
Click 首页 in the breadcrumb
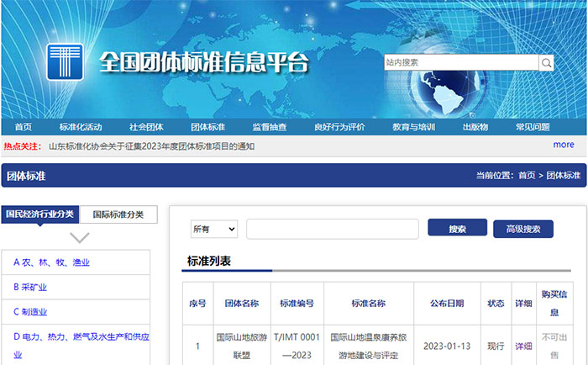527,176
